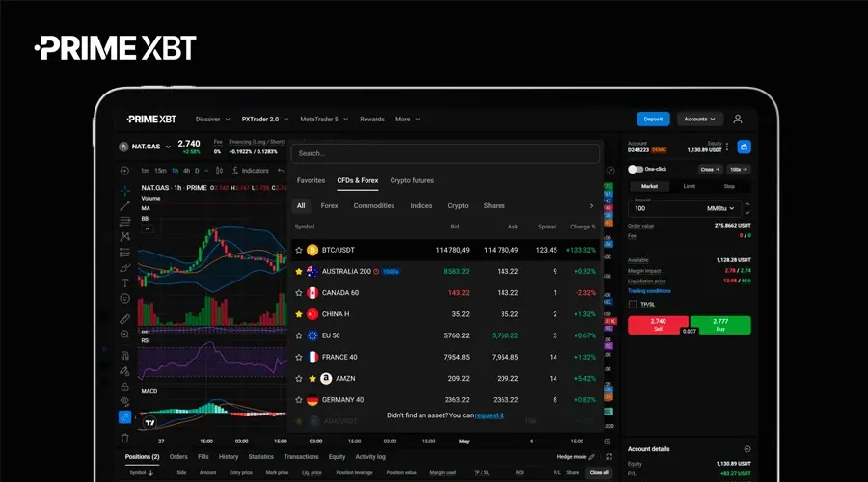This screenshot has width=868, height=482.
Task: Enable magnet mode on chart
Action: [125, 356]
